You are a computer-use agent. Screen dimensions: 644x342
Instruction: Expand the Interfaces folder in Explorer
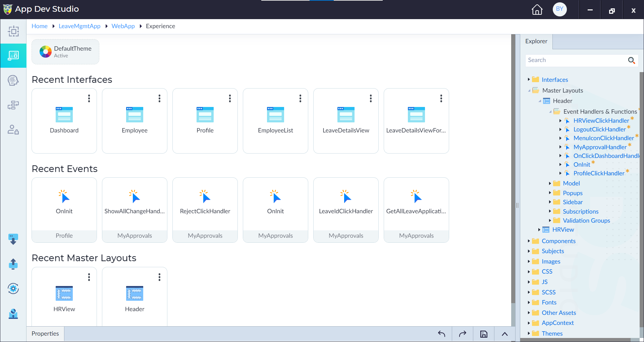(529, 79)
